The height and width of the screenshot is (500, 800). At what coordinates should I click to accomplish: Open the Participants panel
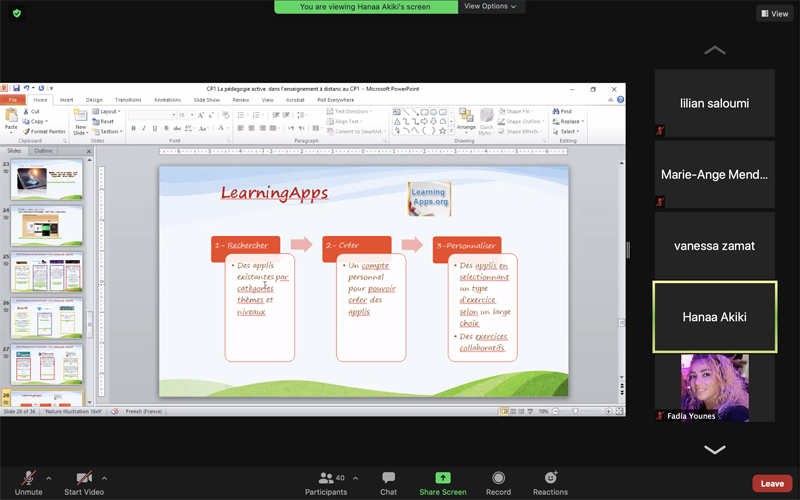[326, 483]
